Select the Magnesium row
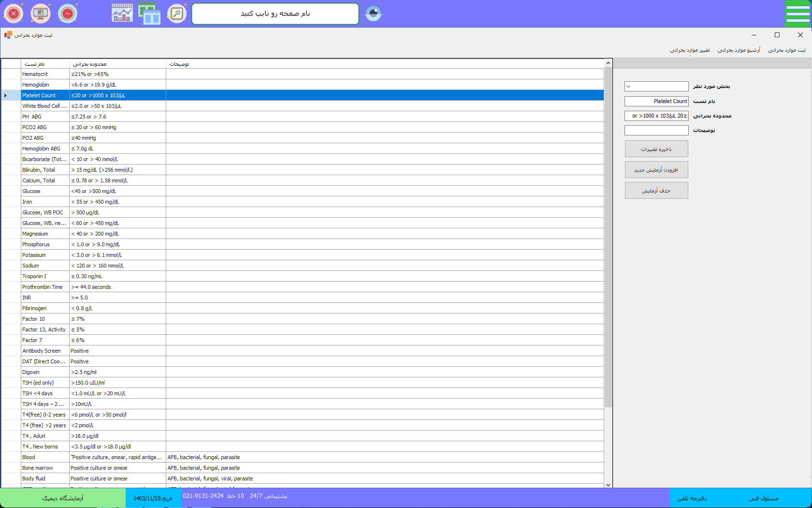This screenshot has height=508, width=812. 303,234
